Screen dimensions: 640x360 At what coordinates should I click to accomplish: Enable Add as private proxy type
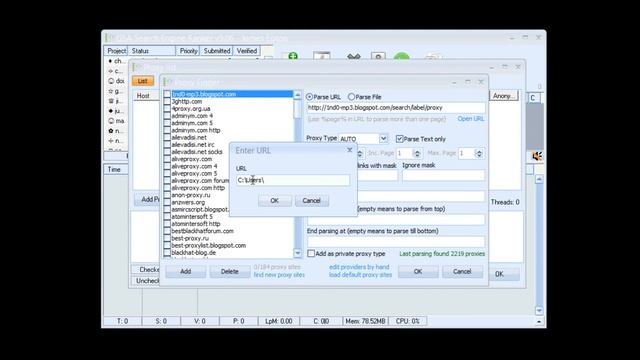coord(311,253)
